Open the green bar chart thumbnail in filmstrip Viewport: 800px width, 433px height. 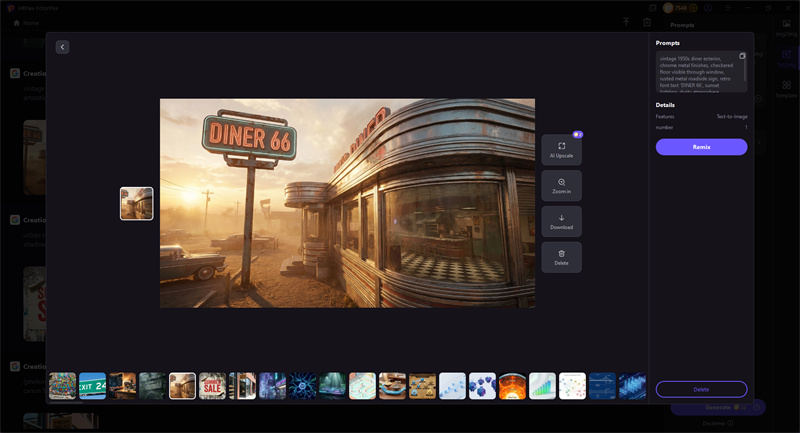(x=542, y=386)
